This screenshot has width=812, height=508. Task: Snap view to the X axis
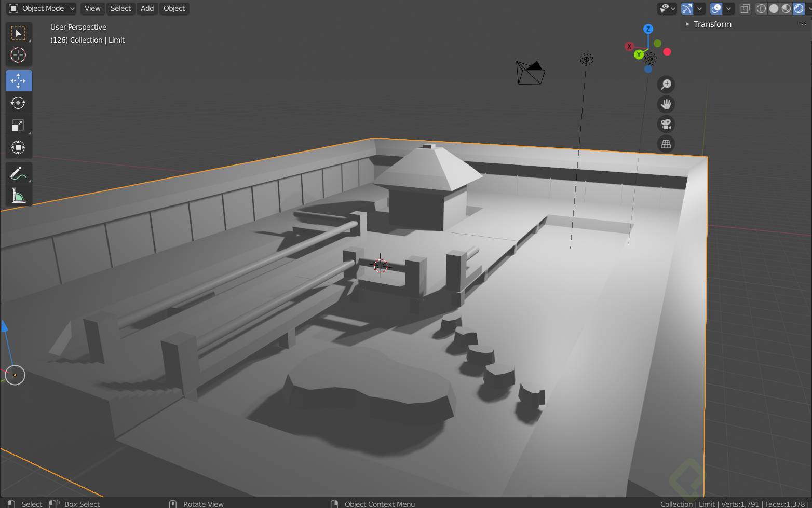point(629,46)
